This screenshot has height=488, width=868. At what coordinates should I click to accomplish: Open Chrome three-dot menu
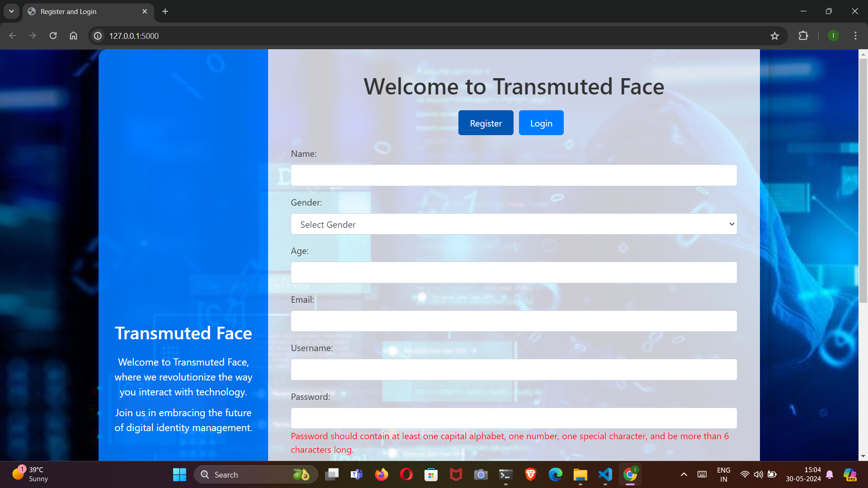coord(855,36)
